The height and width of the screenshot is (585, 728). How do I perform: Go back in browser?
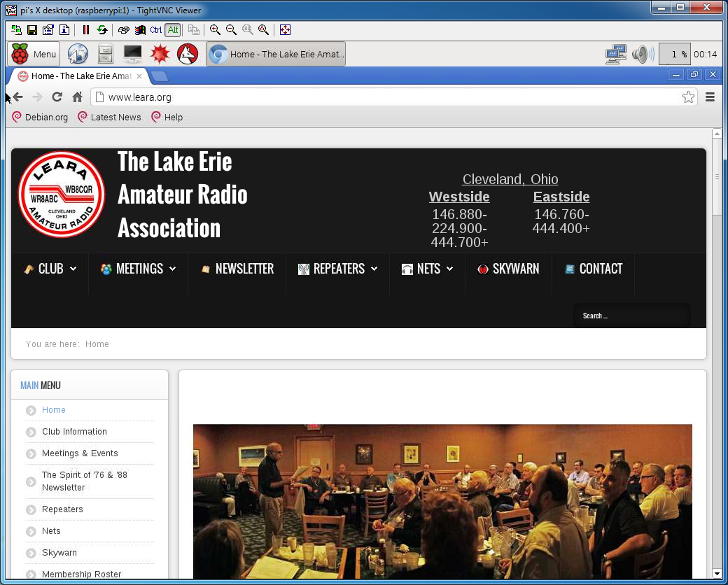(18, 97)
